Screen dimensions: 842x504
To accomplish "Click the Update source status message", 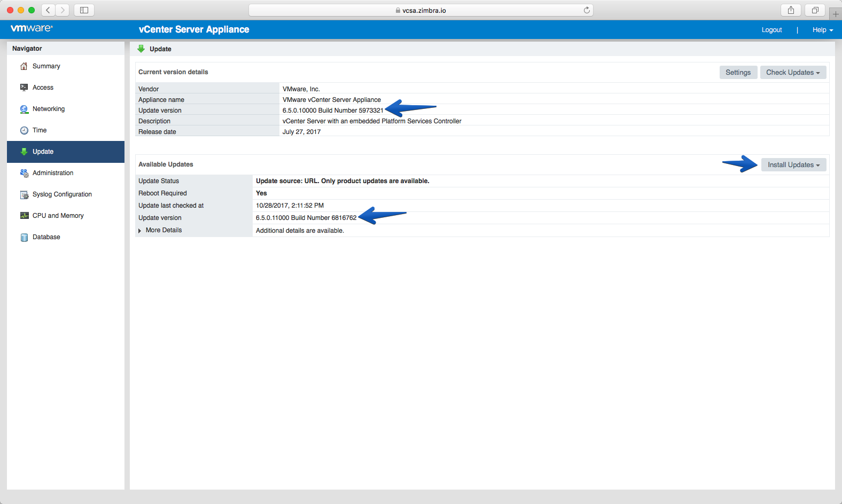I will [342, 181].
